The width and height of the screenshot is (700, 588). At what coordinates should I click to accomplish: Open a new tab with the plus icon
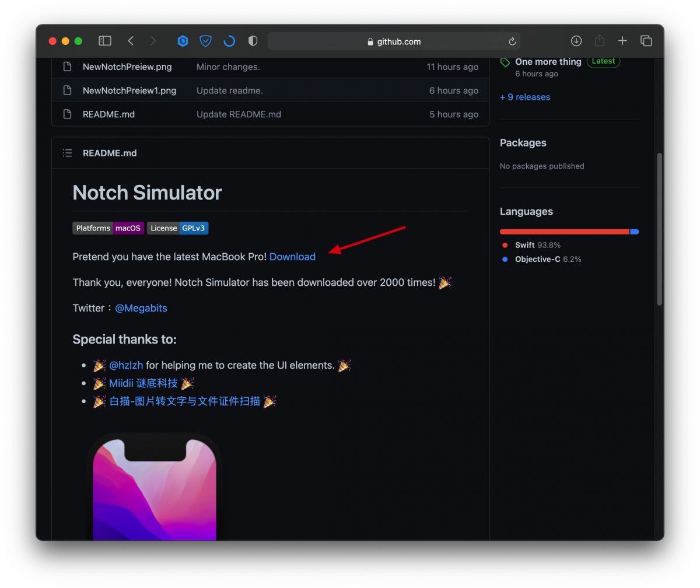(x=622, y=41)
